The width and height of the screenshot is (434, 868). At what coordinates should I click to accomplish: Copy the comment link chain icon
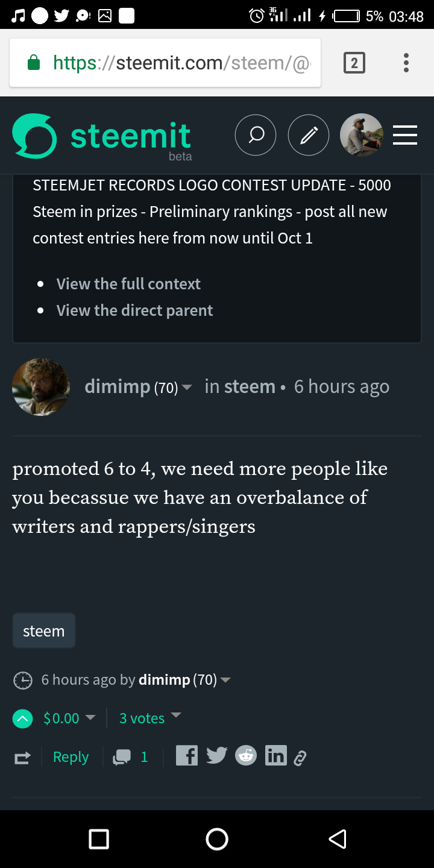[x=300, y=758]
